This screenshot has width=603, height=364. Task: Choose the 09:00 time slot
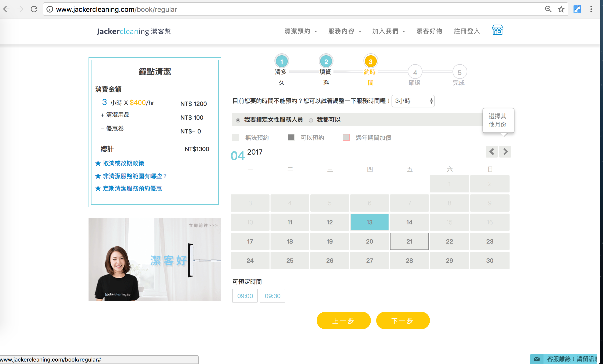click(245, 296)
